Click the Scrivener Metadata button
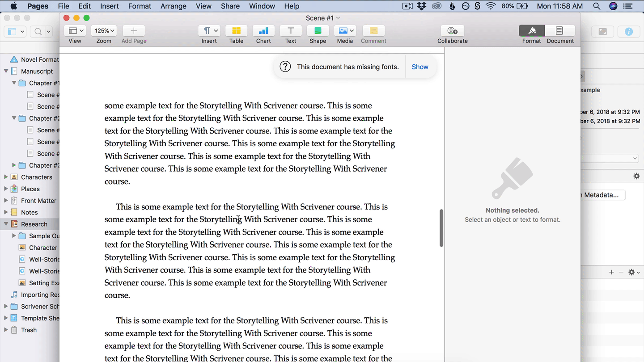Screen dimensions: 644x362 pos(603,195)
